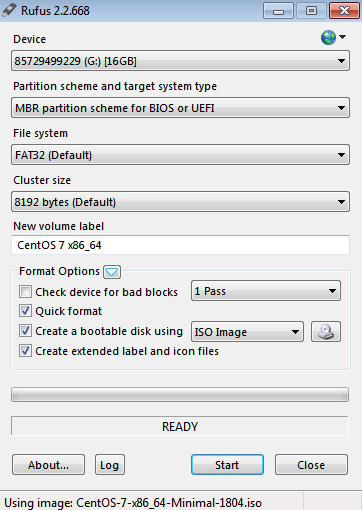Click the Rufus USB icon in the title bar
The height and width of the screenshot is (510, 362).
point(9,10)
